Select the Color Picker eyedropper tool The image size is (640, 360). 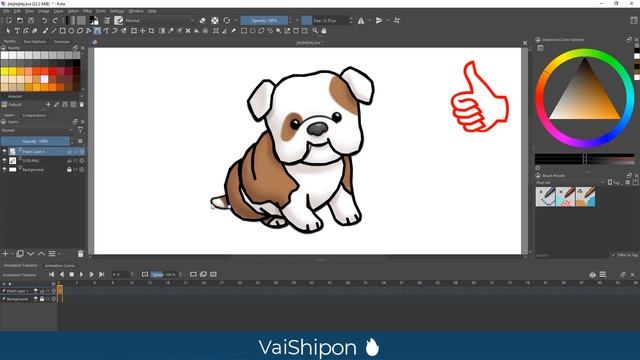(171, 31)
